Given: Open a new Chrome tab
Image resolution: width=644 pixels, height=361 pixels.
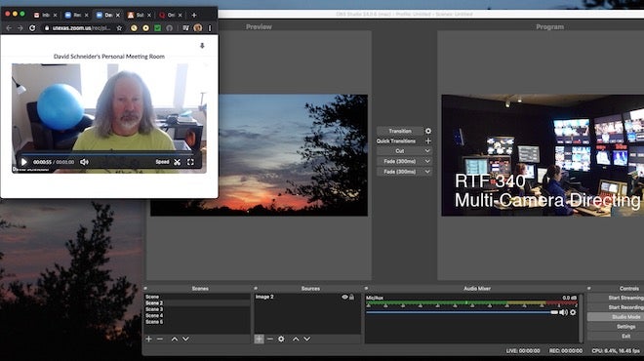Looking at the screenshot, I should pos(194,15).
